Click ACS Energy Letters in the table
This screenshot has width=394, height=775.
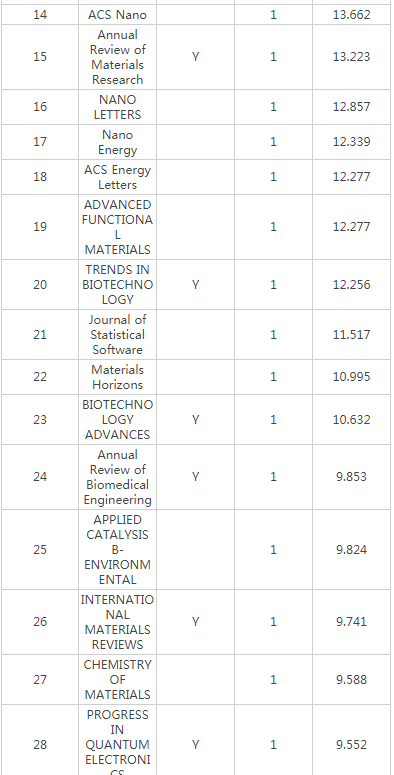pyautogui.click(x=117, y=177)
